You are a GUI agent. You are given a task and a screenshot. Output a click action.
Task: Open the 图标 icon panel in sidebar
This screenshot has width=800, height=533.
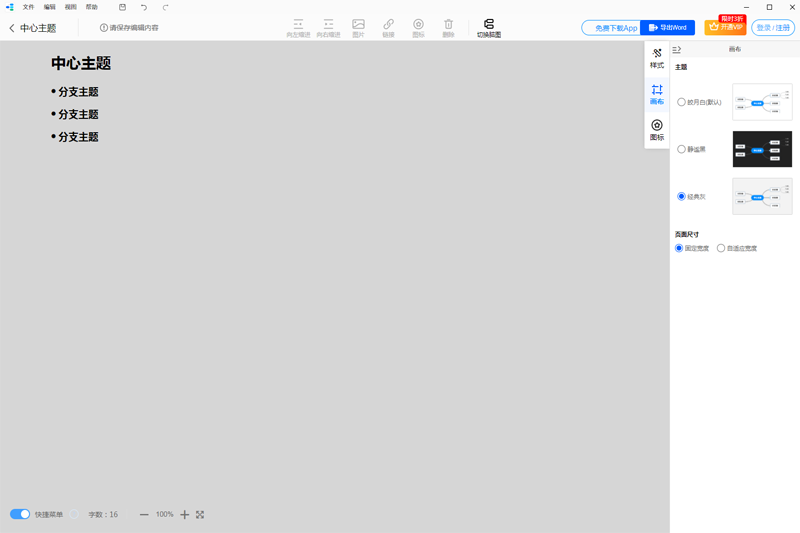pyautogui.click(x=657, y=130)
